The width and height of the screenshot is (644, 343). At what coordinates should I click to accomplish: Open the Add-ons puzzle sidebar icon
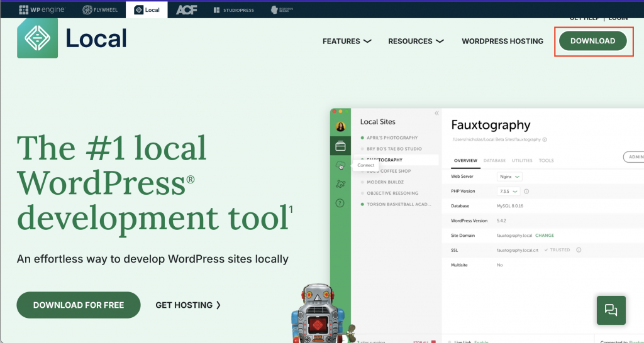pyautogui.click(x=340, y=184)
